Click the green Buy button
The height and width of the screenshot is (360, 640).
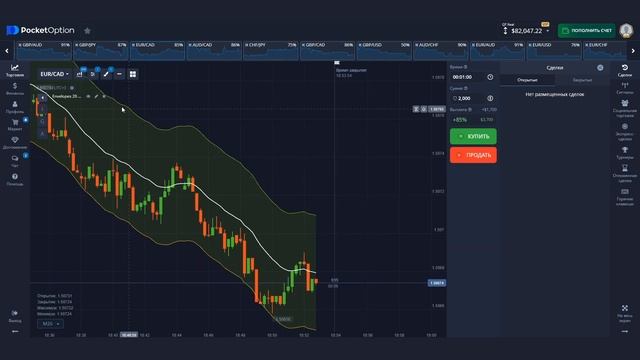point(473,136)
